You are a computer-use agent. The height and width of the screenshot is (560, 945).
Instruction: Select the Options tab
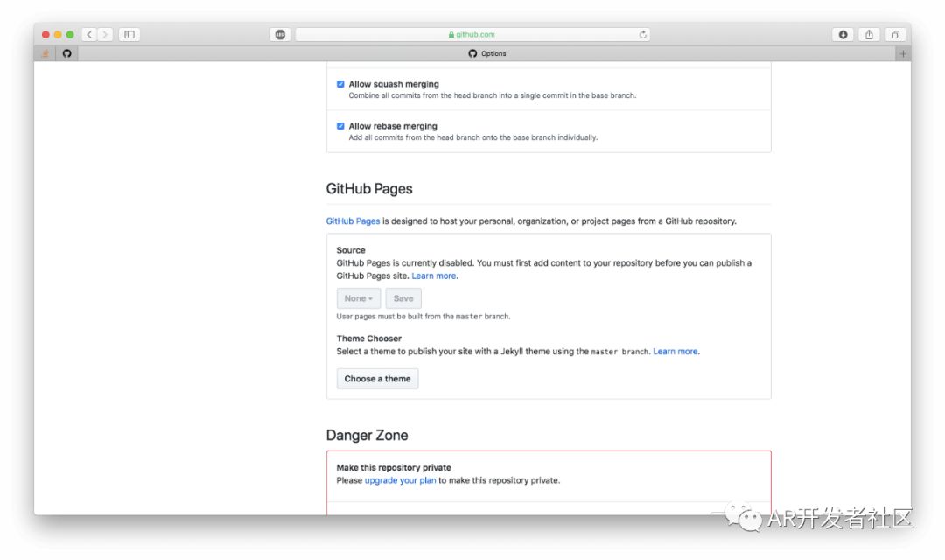487,53
